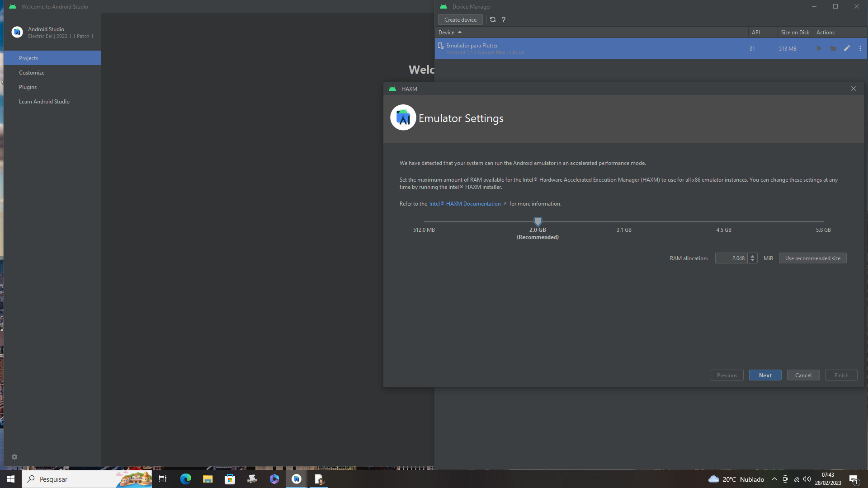Screen dimensions: 868x488
Task: Click the emulator launch/play icon
Action: pyautogui.click(x=820, y=48)
